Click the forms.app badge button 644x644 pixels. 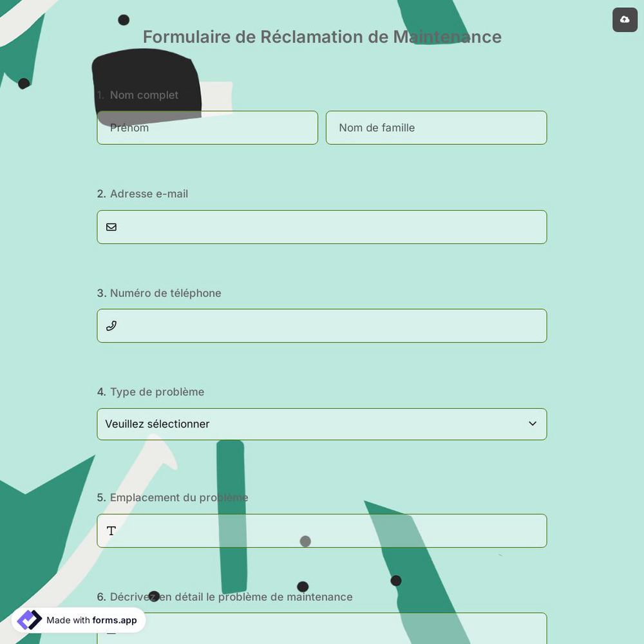coord(79,620)
